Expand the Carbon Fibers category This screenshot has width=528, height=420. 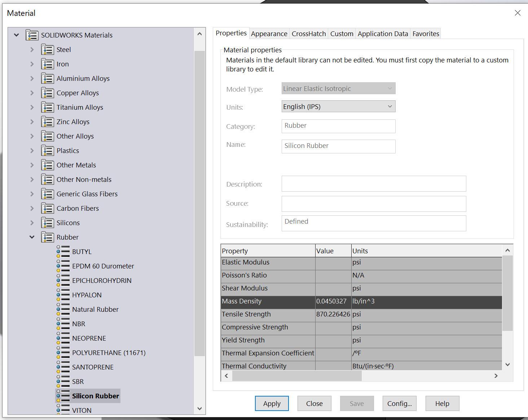[32, 208]
